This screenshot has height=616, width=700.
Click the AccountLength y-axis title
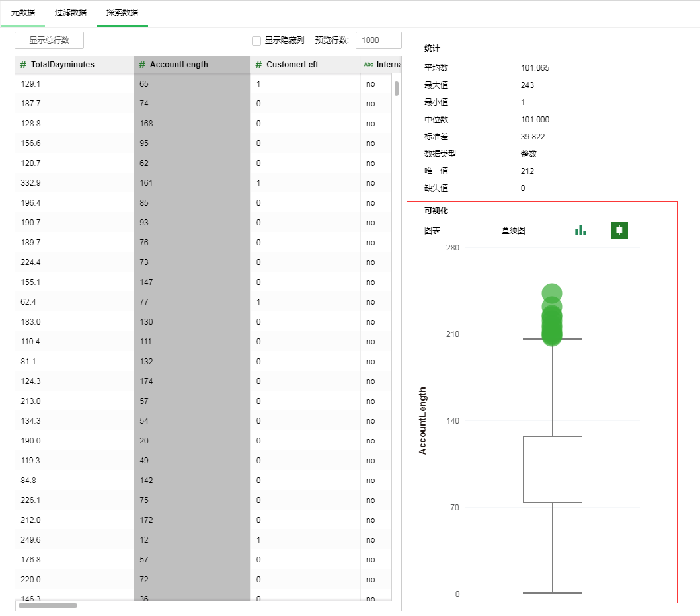(x=422, y=420)
